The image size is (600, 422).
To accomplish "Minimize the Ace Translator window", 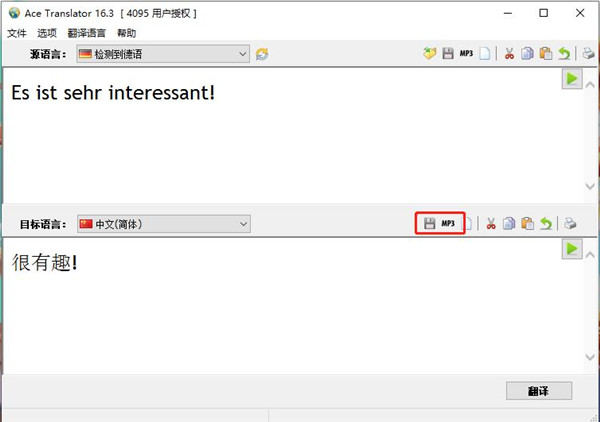I will coord(508,13).
